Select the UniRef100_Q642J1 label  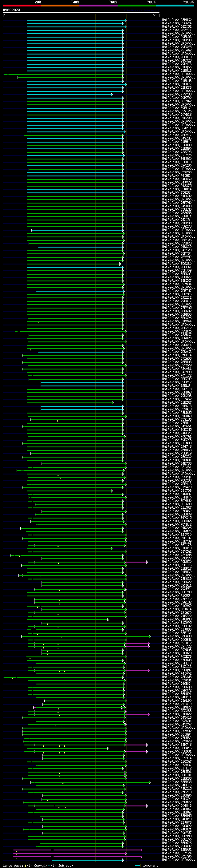177,128
